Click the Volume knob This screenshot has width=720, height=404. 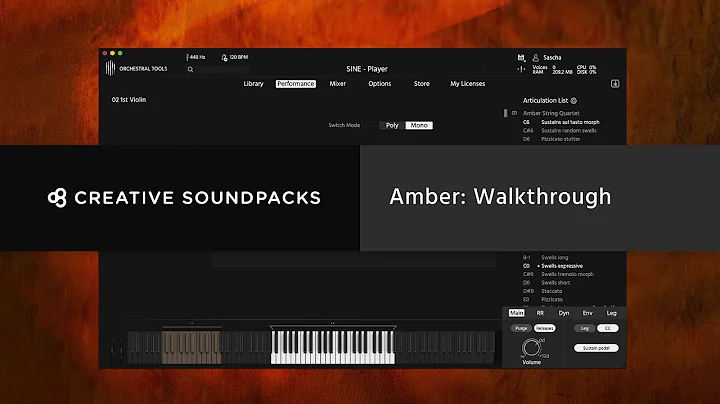click(531, 348)
